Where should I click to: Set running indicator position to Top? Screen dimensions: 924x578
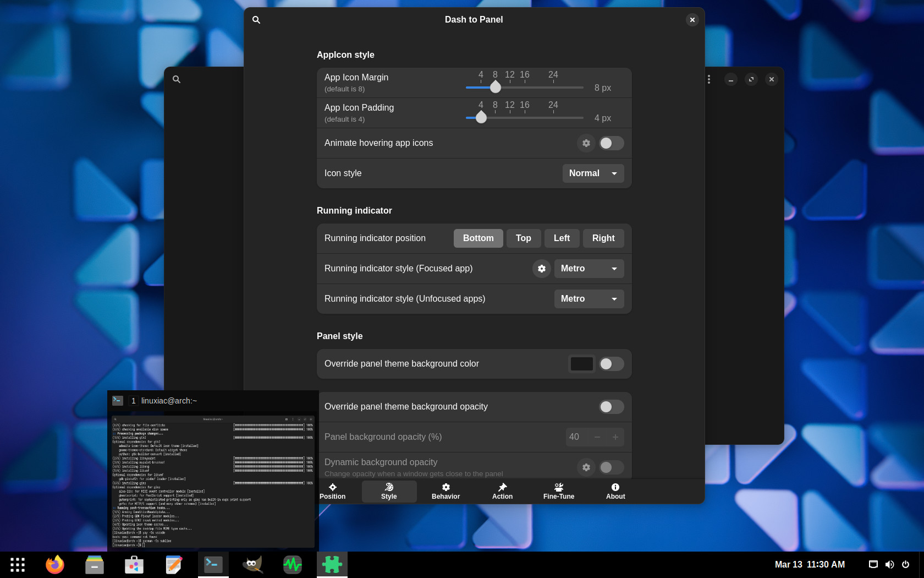[x=524, y=238]
